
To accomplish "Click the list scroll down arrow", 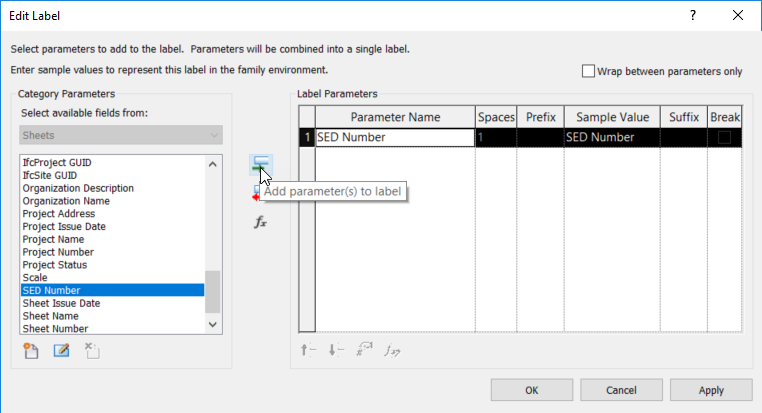I will (212, 324).
